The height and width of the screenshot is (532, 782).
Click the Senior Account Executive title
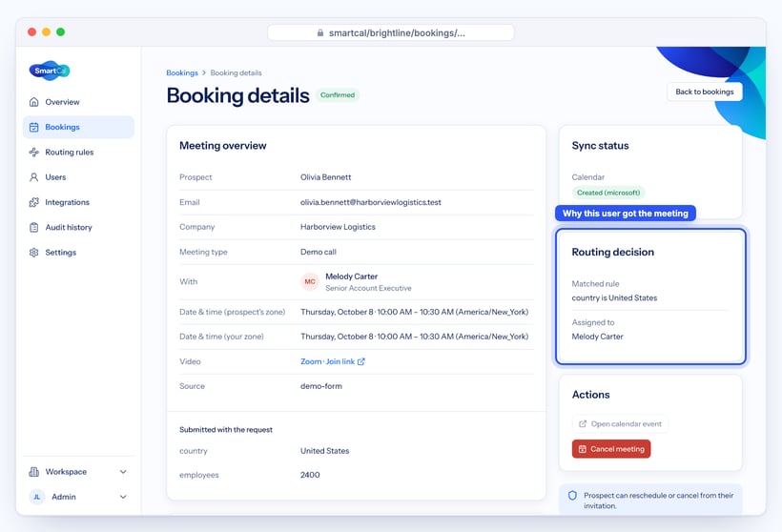(368, 288)
